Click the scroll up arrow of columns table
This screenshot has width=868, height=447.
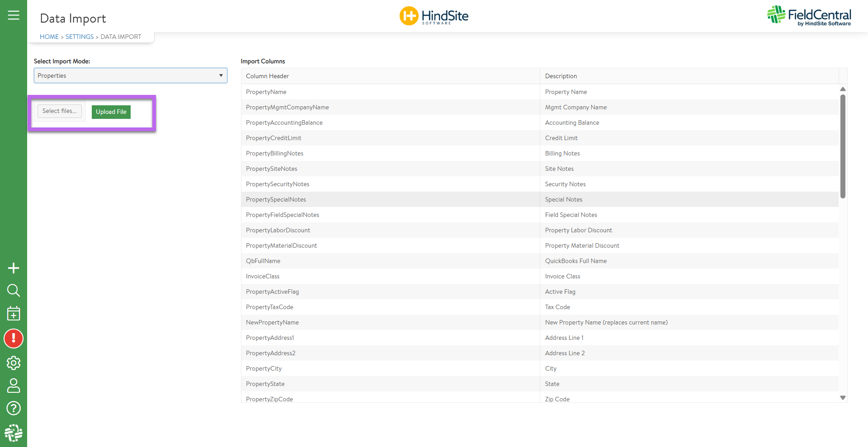(843, 89)
